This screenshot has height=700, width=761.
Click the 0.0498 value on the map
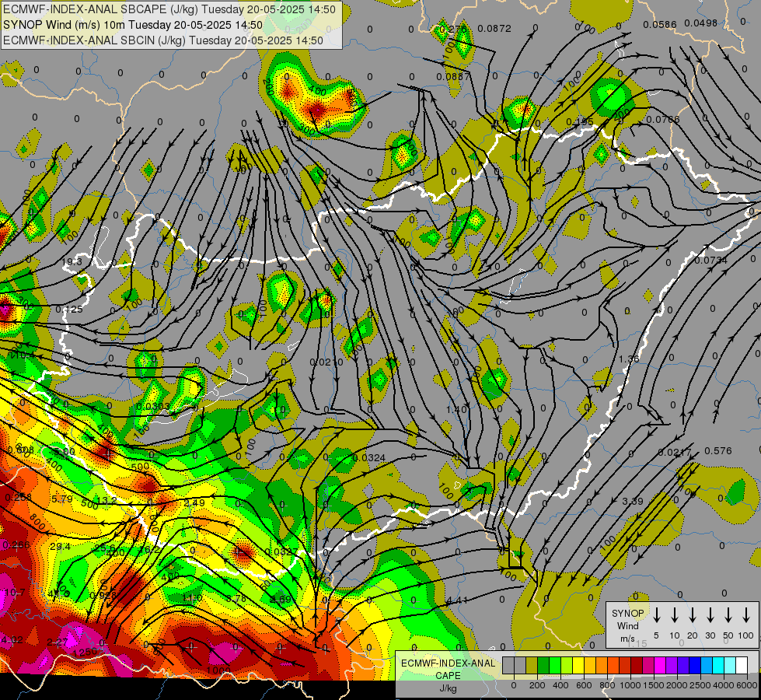point(701,23)
